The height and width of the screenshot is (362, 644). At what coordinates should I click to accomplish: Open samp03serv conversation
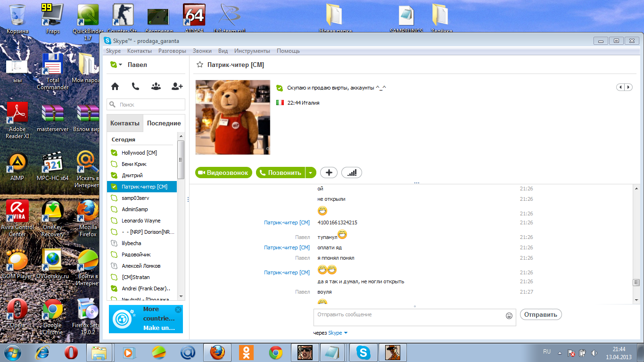coord(142,198)
